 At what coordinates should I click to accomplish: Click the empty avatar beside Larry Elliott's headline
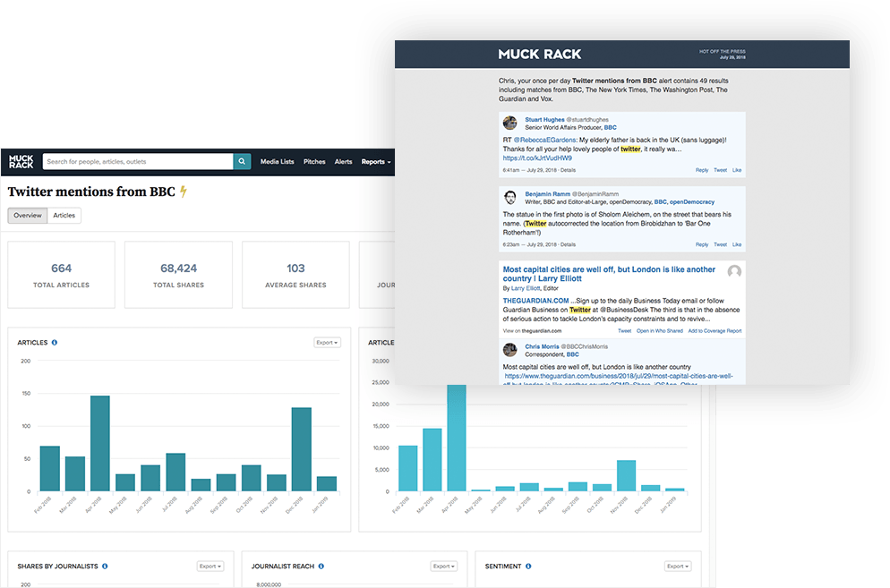(735, 273)
